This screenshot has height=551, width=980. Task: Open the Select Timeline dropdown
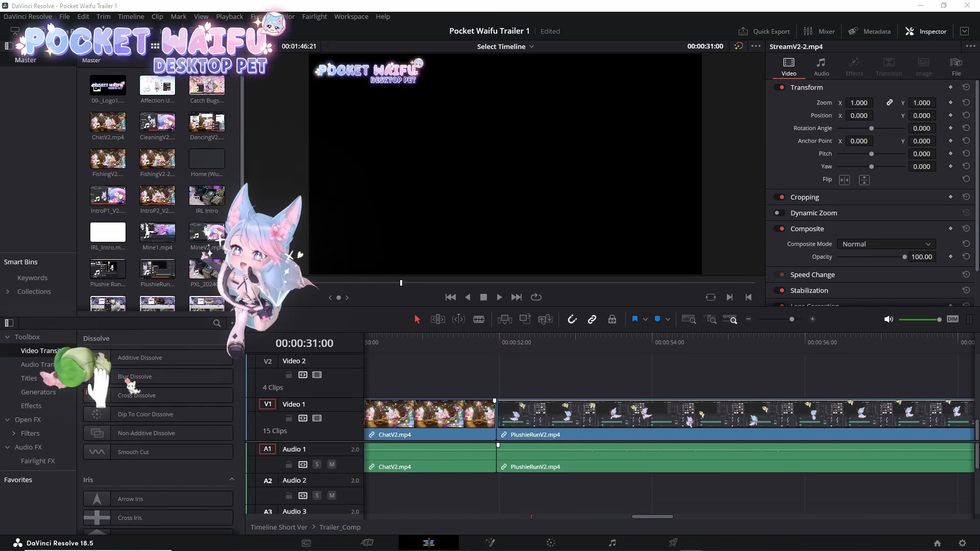pos(505,46)
